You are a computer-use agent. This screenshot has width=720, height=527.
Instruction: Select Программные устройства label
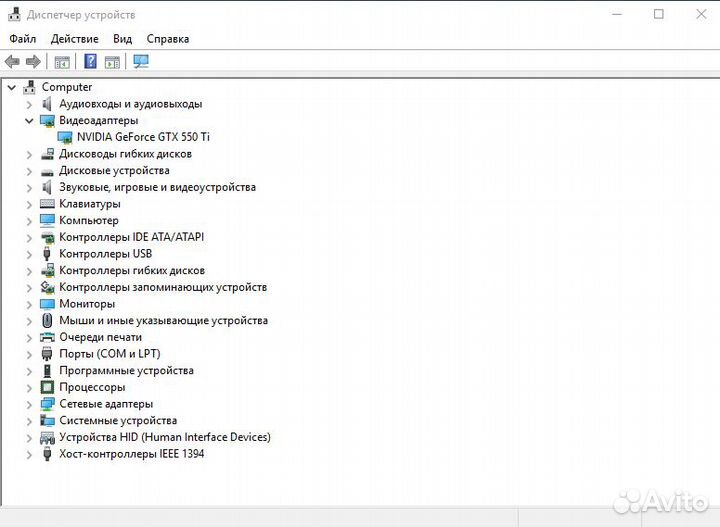127,370
